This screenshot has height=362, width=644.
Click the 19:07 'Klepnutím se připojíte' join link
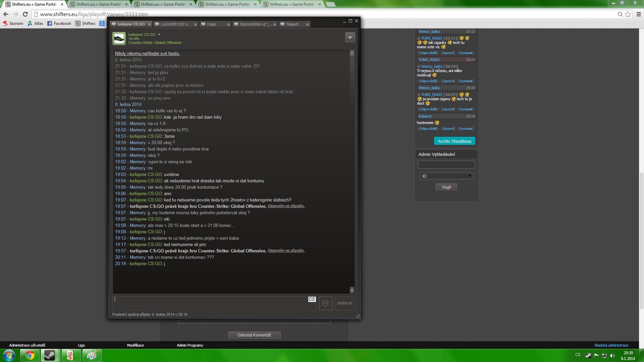pos(286,206)
